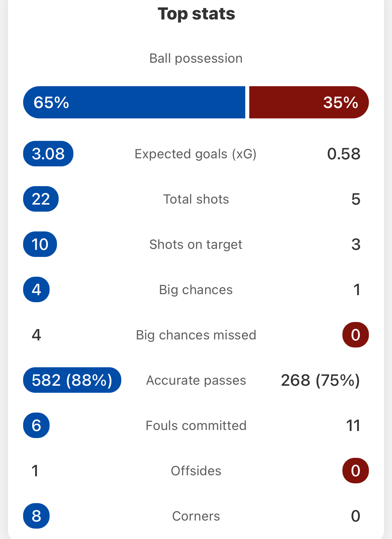
Task: Click the blue 65% possession bar
Action: click(134, 102)
